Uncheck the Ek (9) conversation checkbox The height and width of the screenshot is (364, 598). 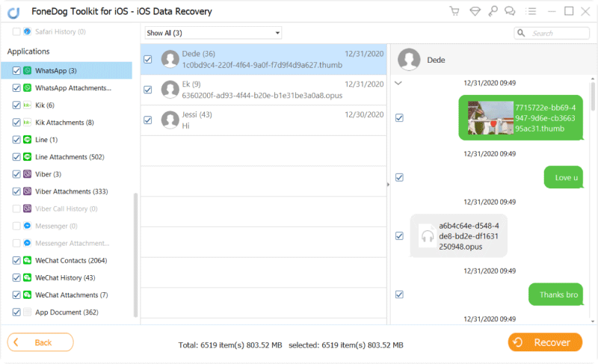147,90
